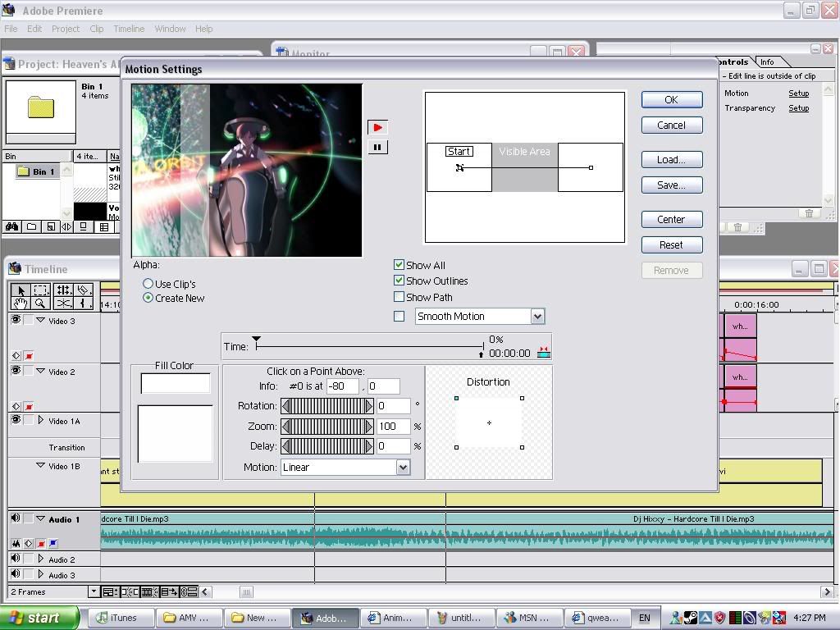Pause the motion preview
The width and height of the screenshot is (840, 630).
377,147
